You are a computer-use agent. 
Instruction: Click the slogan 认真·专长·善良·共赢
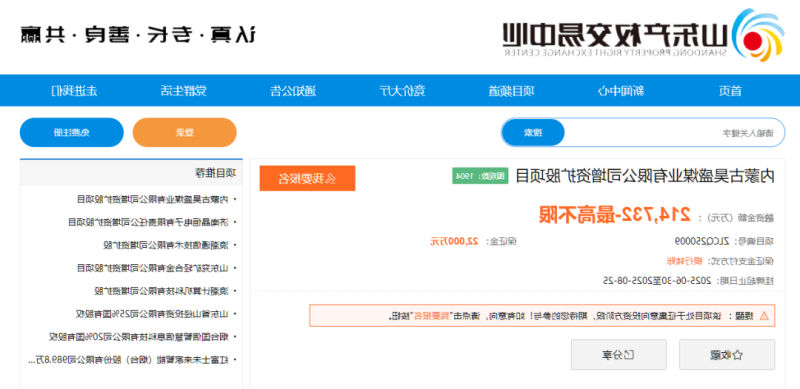coord(138,34)
